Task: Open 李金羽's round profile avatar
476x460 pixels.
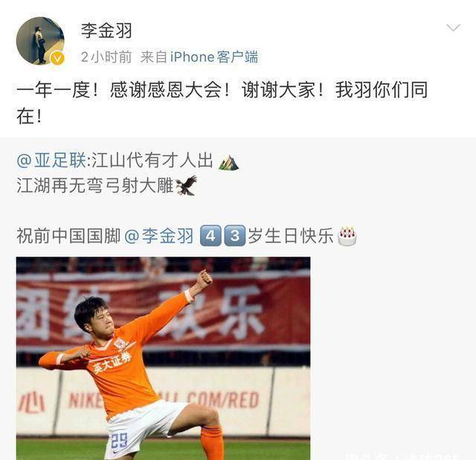Action: pyautogui.click(x=40, y=41)
